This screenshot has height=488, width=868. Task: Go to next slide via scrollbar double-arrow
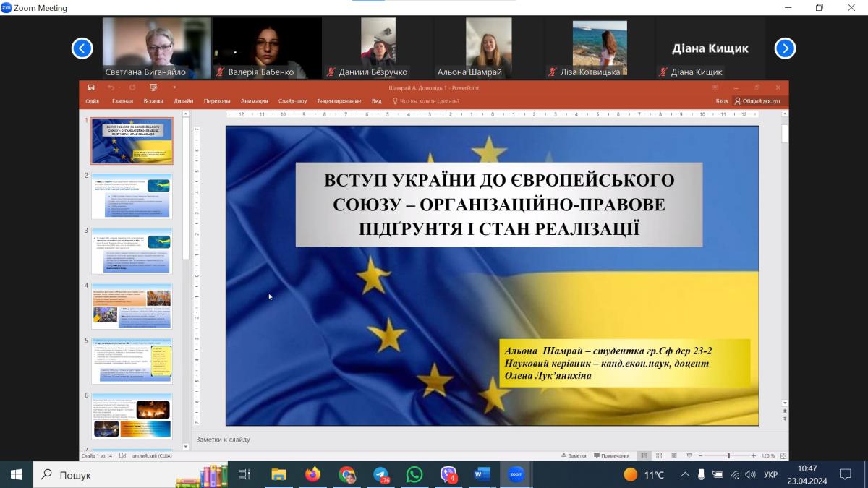click(785, 419)
